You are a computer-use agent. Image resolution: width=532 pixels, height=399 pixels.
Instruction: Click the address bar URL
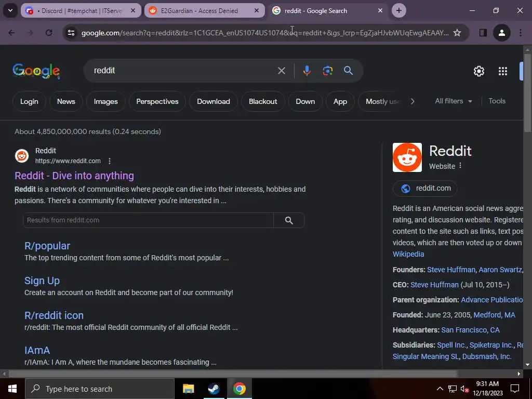(264, 33)
